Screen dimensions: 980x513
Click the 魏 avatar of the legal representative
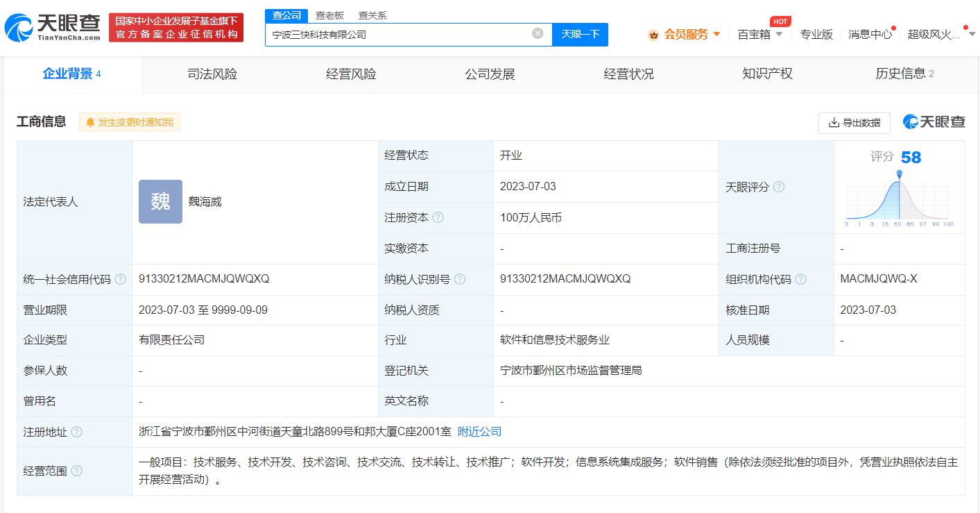click(160, 201)
